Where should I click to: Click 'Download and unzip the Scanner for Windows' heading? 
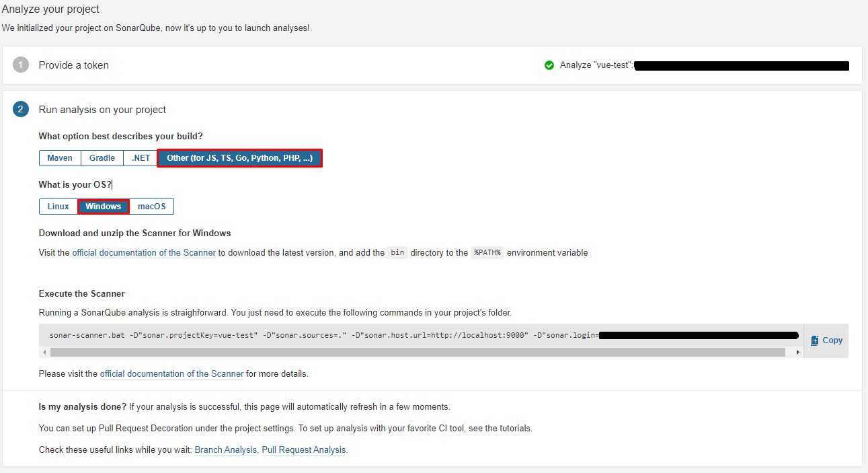[134, 233]
